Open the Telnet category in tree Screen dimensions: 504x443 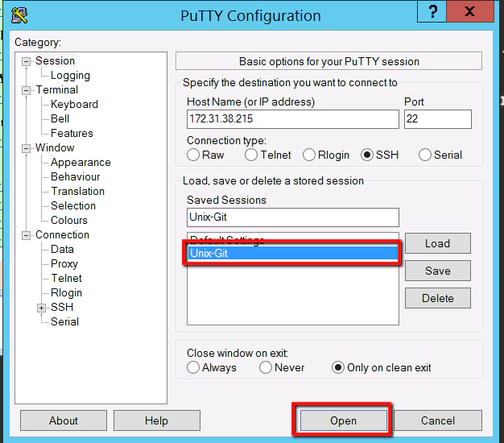click(x=66, y=278)
